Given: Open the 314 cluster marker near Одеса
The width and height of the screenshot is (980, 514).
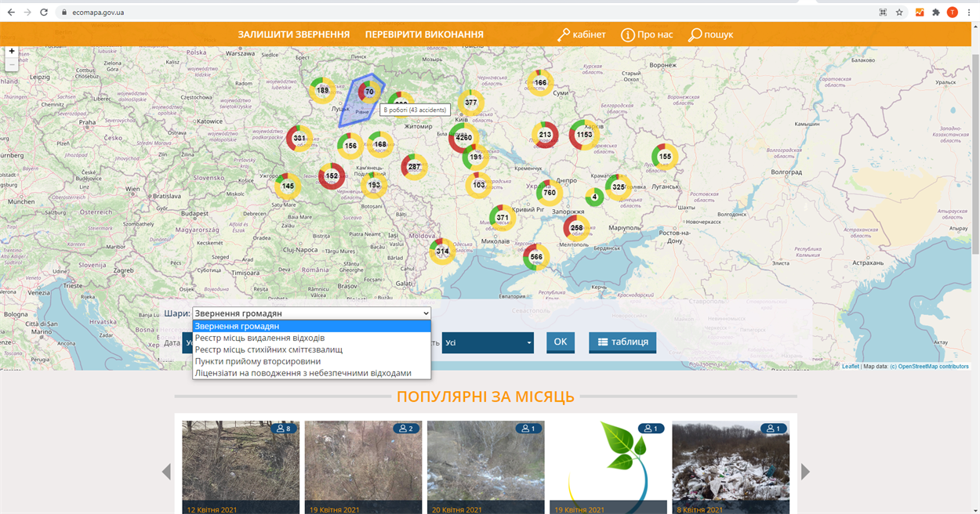Looking at the screenshot, I should point(443,252).
